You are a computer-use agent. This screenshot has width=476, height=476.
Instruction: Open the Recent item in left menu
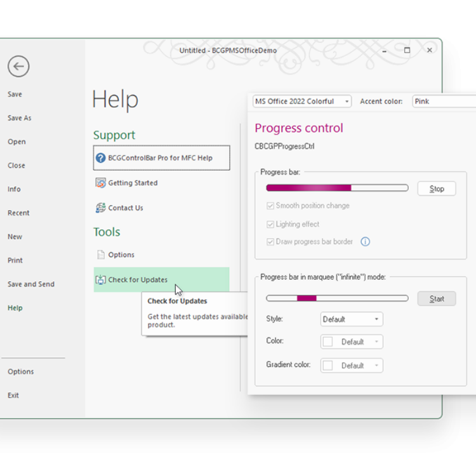pos(18,213)
